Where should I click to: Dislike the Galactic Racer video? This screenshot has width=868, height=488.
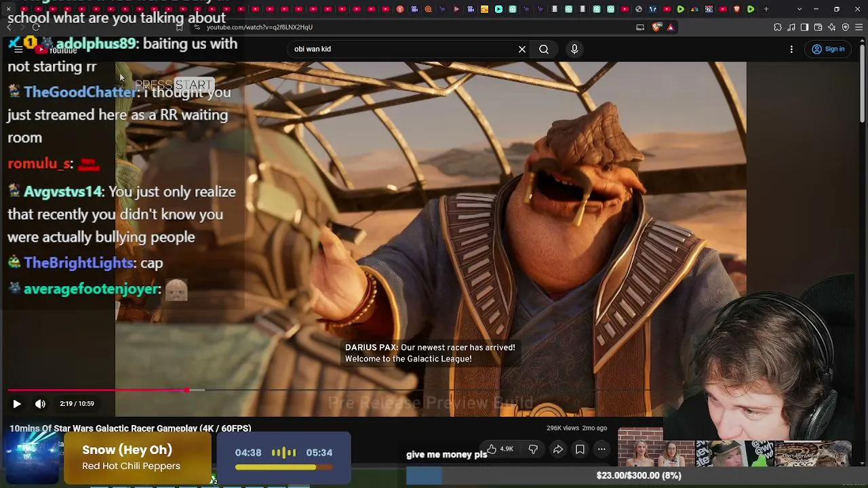tap(533, 449)
